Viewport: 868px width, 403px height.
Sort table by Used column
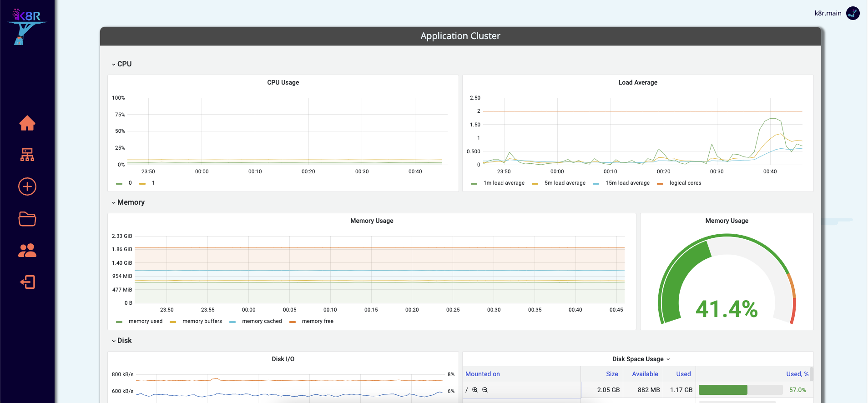point(683,374)
